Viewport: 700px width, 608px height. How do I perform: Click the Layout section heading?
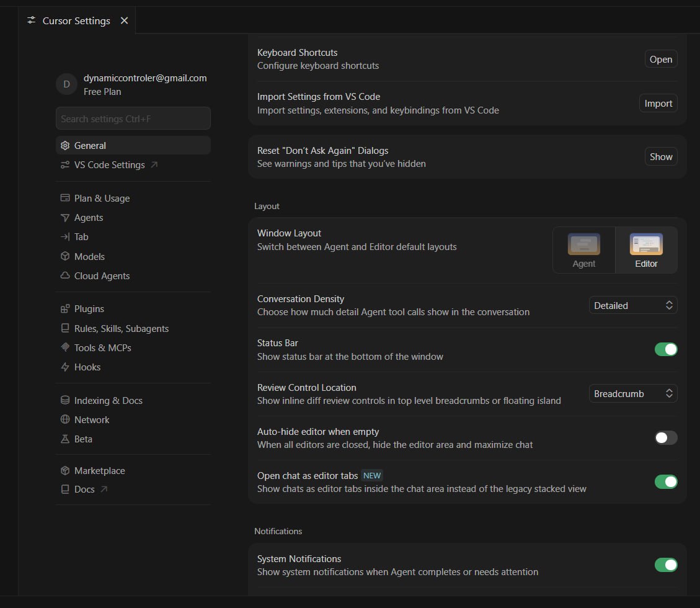click(267, 206)
